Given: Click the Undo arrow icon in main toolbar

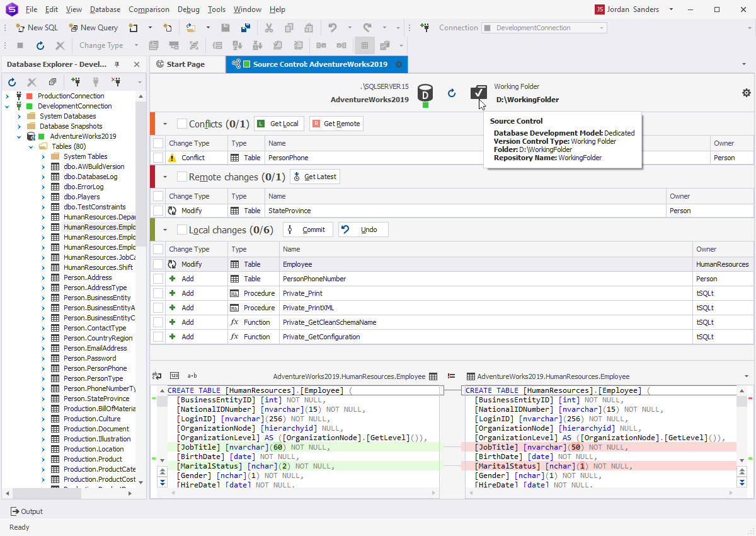Looking at the screenshot, I should click(x=332, y=28).
